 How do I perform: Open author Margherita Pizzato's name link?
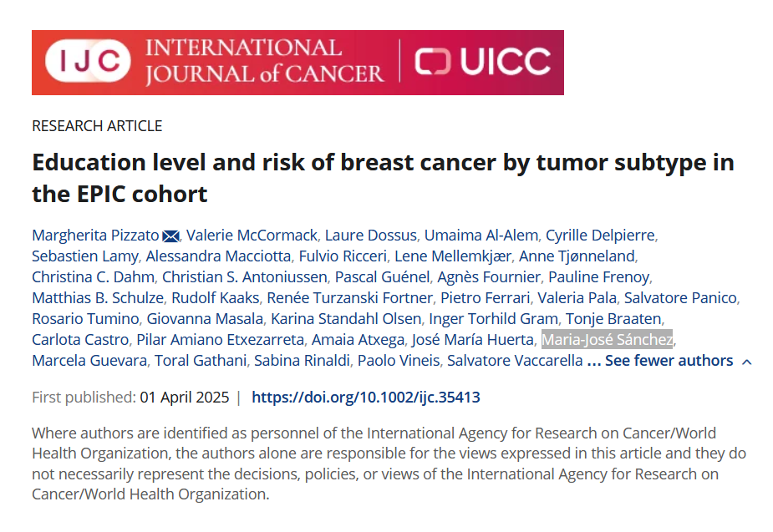[95, 235]
